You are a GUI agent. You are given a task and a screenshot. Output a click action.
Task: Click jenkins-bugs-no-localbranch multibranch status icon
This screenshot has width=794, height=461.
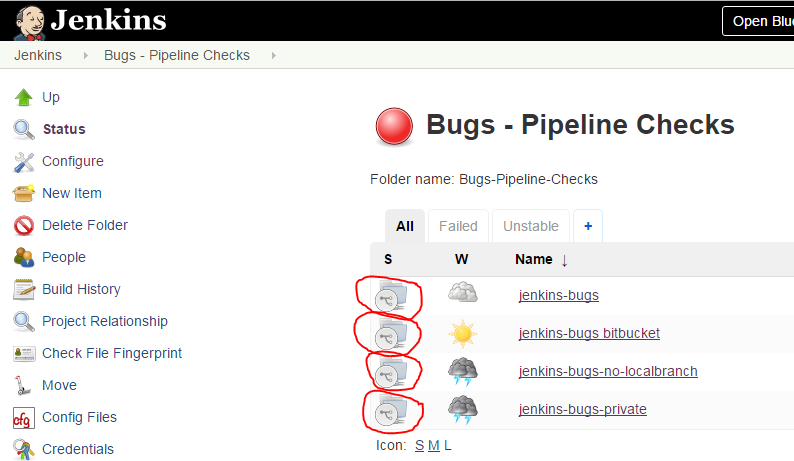(391, 372)
